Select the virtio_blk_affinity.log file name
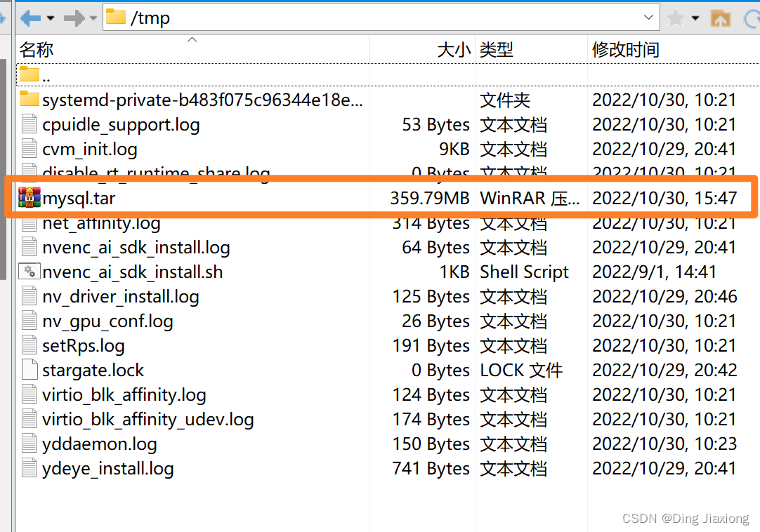760x532 pixels. coord(124,395)
